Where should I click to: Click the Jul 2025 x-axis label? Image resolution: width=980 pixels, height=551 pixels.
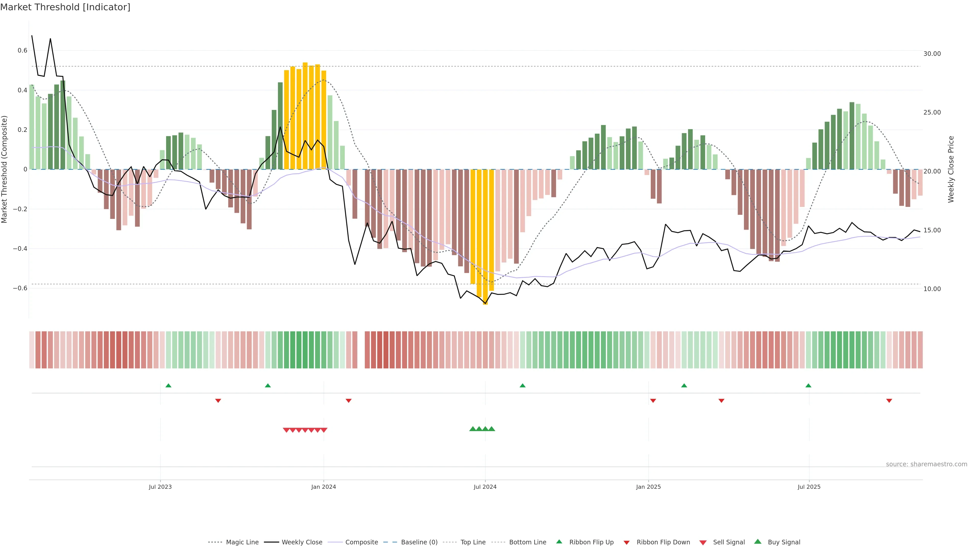point(809,487)
